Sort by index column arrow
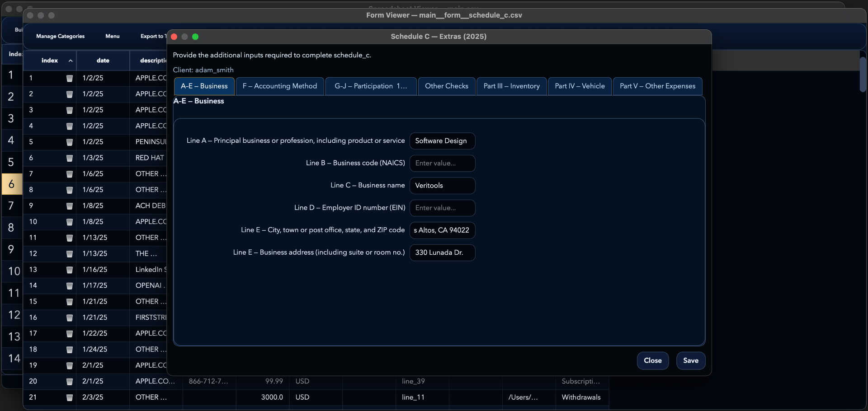 (71, 61)
